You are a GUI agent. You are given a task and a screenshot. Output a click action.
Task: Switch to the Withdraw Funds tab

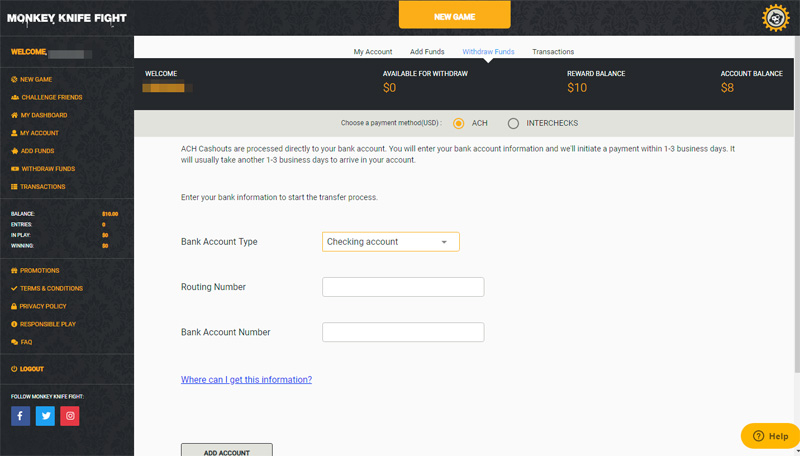[488, 52]
